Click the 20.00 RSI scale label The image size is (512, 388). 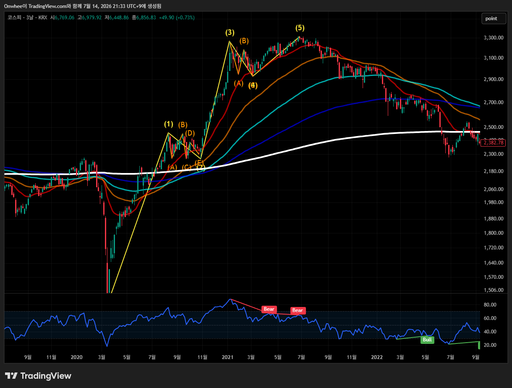[490, 345]
